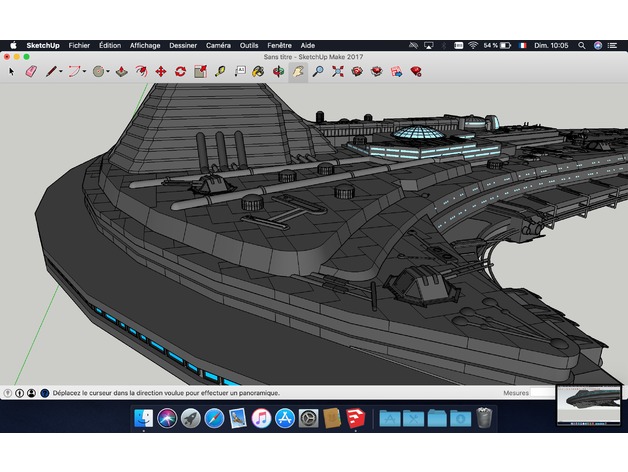The width and height of the screenshot is (628, 472).
Task: Select the Text label tool
Action: (240, 72)
